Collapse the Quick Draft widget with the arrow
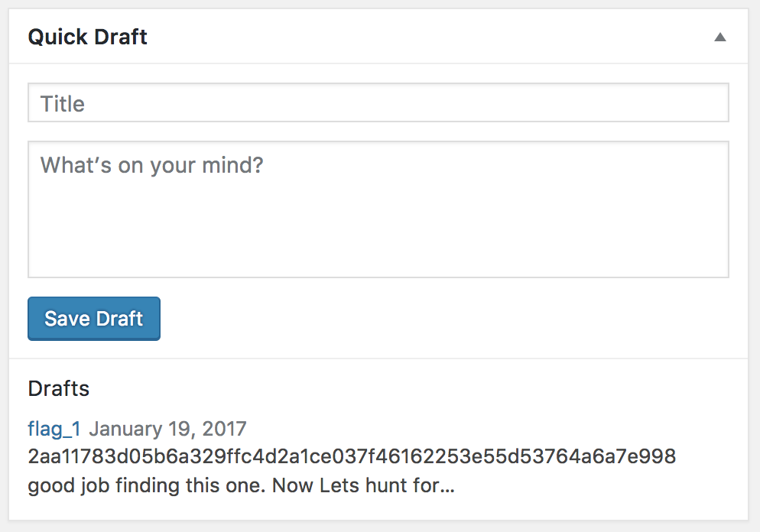This screenshot has height=532, width=760. coord(719,37)
